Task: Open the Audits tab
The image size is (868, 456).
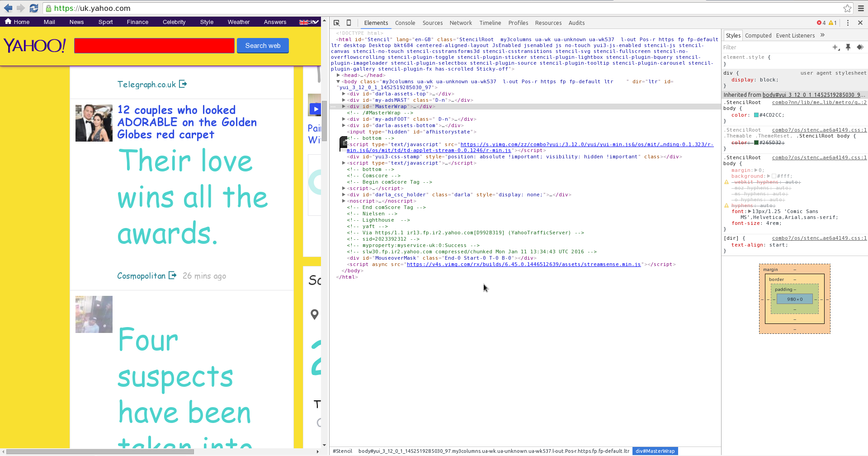Action: (576, 23)
